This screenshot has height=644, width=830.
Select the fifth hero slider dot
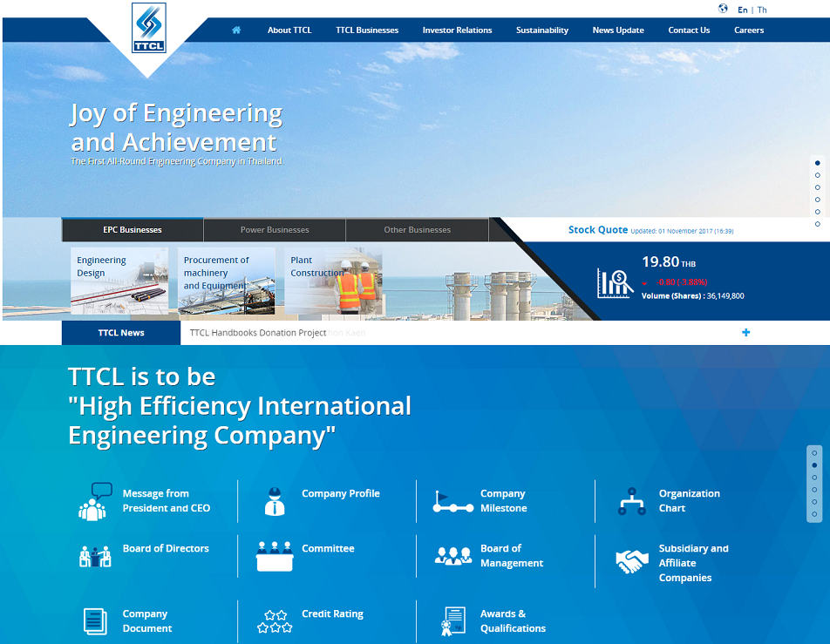(x=817, y=212)
